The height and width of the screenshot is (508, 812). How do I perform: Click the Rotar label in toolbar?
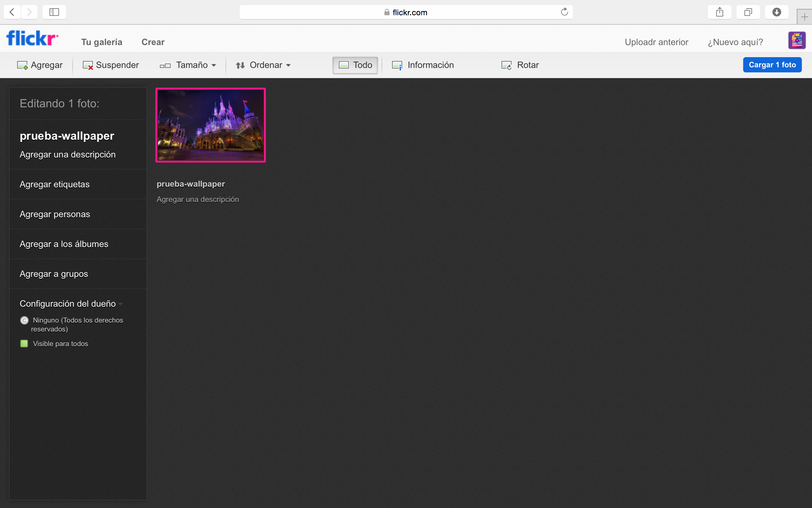pos(528,65)
